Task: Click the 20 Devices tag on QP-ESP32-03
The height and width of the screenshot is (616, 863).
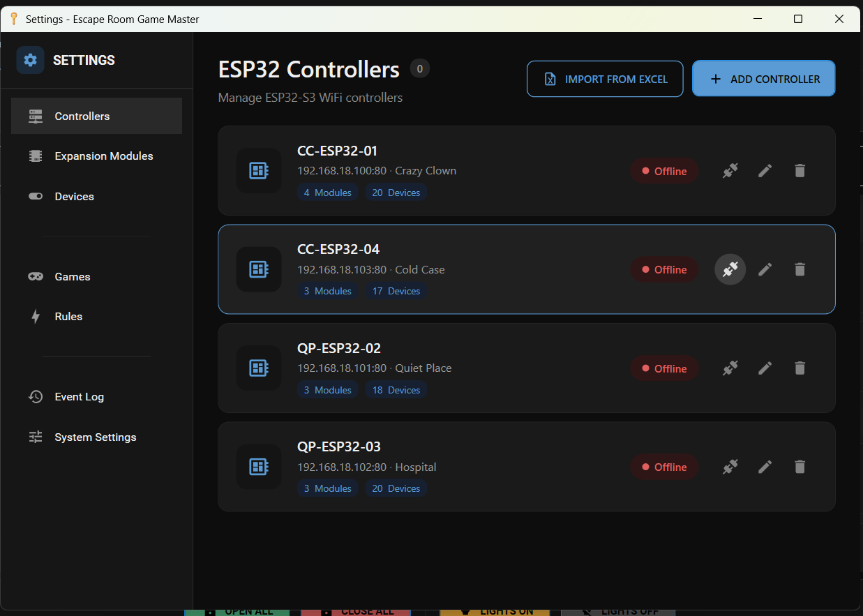Action: 396,488
